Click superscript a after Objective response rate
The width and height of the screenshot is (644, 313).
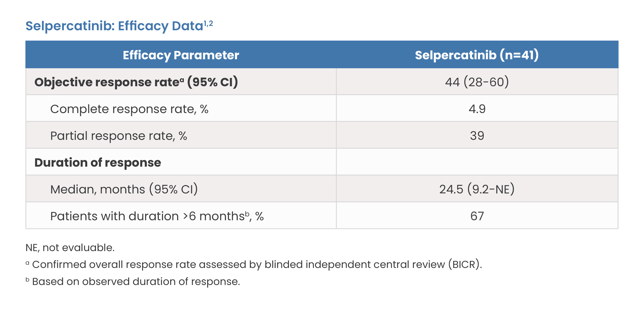pos(182,80)
